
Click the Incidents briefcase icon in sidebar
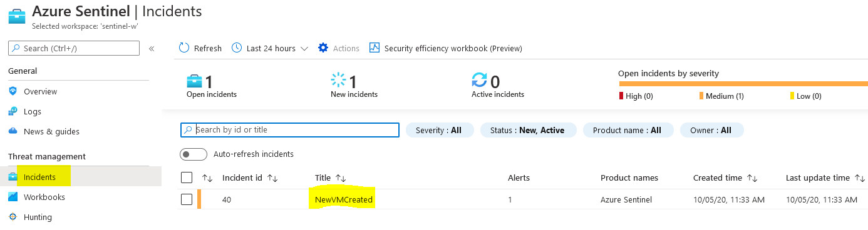13,177
